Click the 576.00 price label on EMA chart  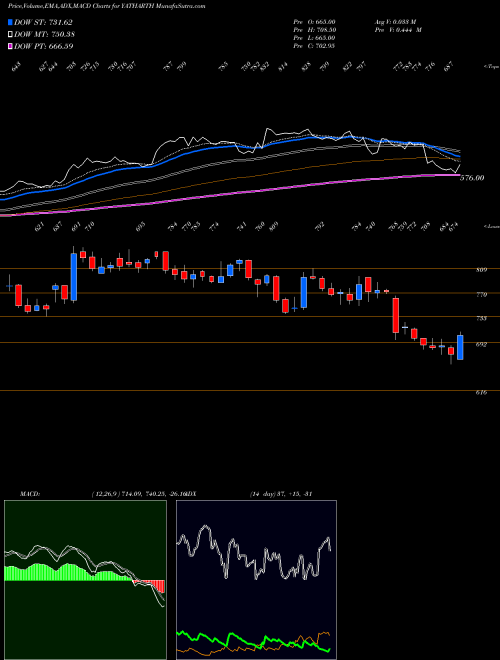pos(472,178)
